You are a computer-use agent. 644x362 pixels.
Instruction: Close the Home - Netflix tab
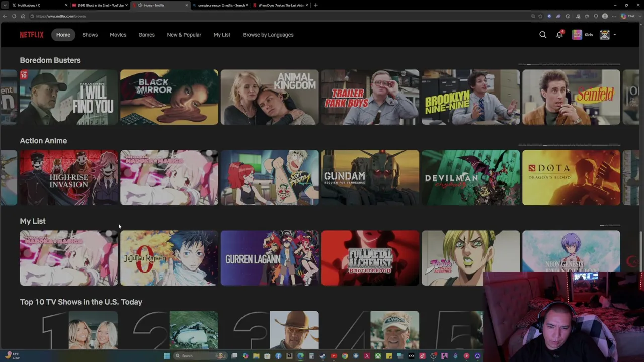click(187, 5)
